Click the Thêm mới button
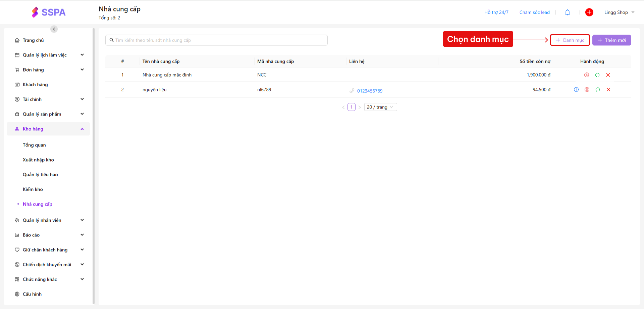This screenshot has height=309, width=644. [612, 40]
